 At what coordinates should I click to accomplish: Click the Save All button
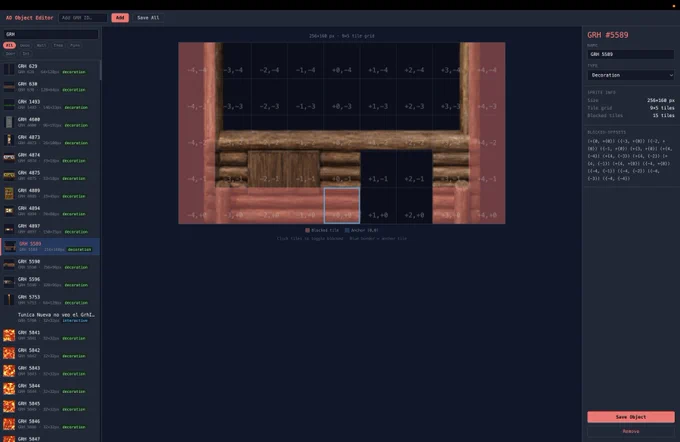pos(148,18)
